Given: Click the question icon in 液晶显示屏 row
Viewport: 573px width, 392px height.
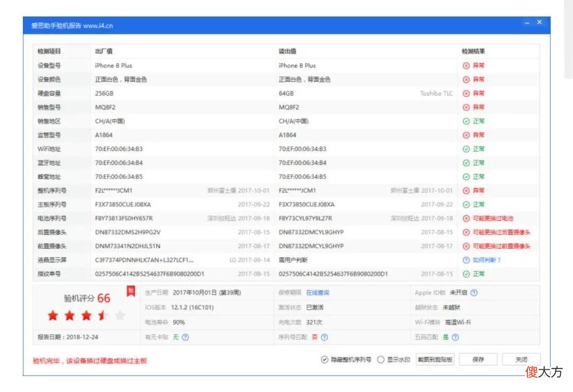Looking at the screenshot, I should tap(466, 260).
